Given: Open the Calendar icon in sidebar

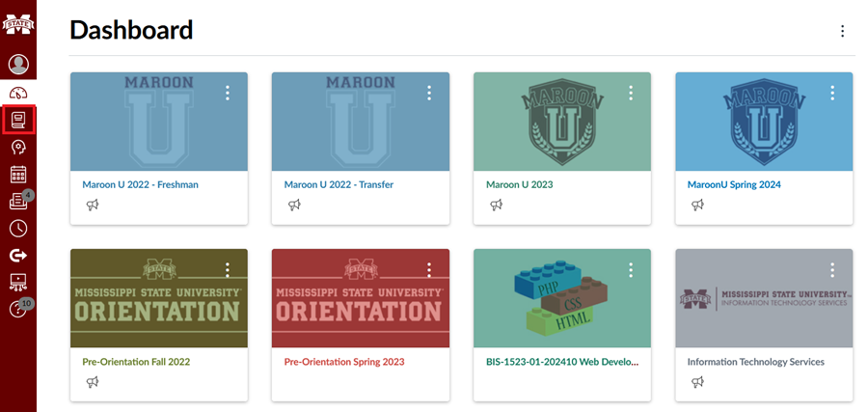Looking at the screenshot, I should 18,175.
